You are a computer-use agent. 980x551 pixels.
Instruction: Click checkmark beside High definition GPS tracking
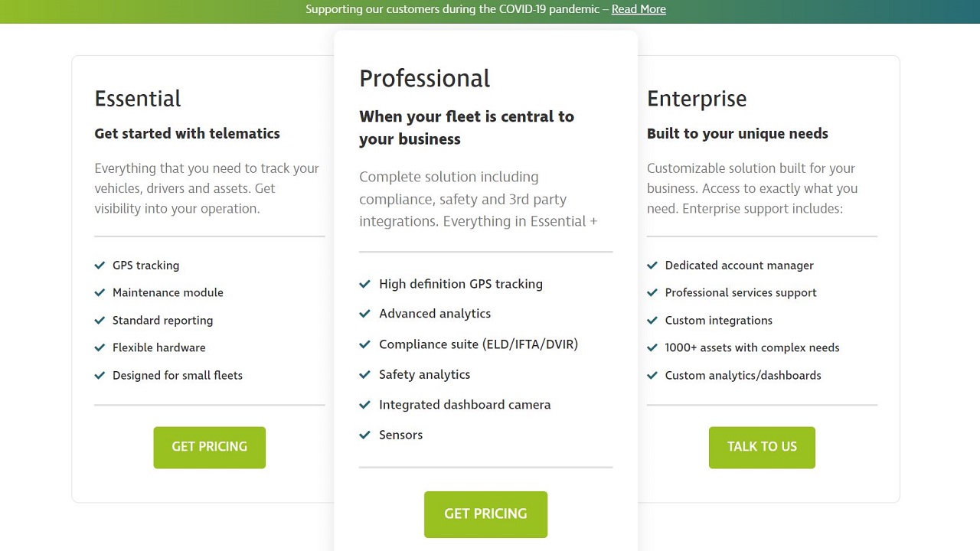click(365, 284)
